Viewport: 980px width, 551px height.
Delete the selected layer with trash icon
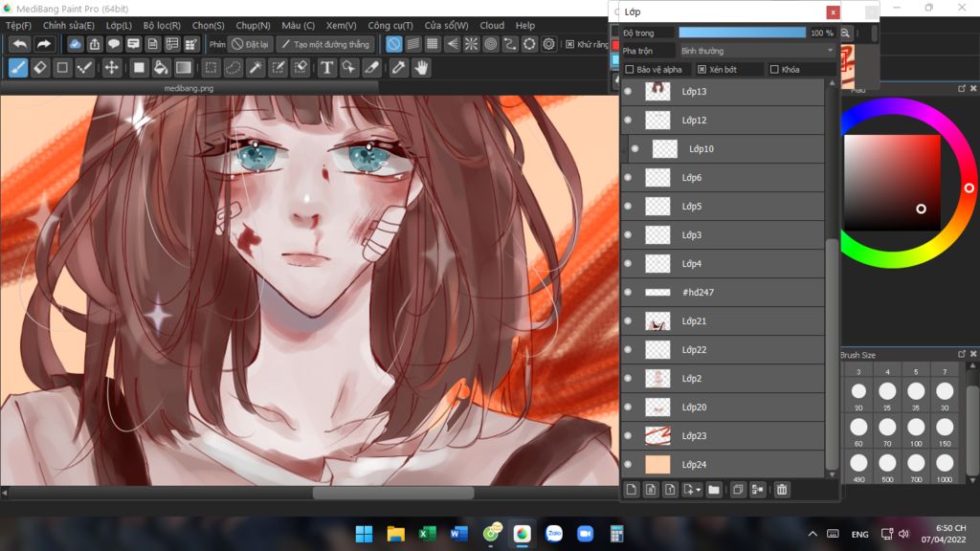coord(782,490)
